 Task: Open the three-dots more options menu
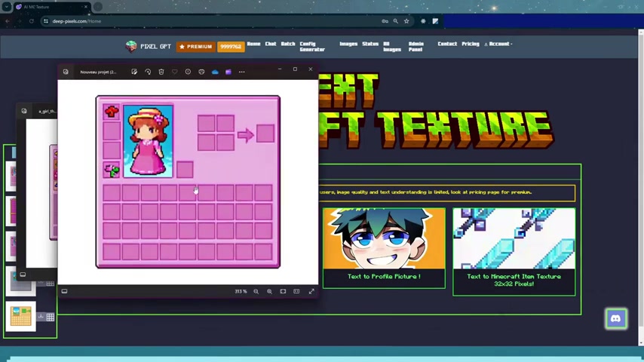pyautogui.click(x=241, y=72)
